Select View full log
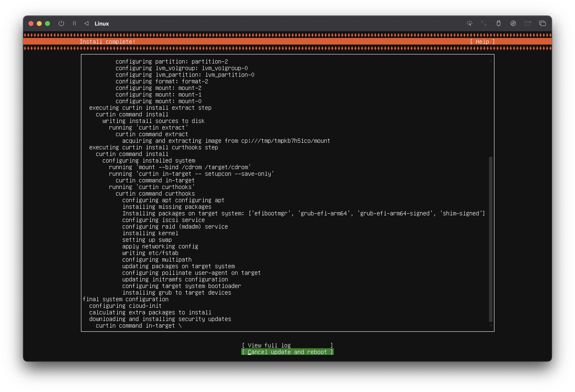Viewport: 575px width, 392px height. (287, 345)
